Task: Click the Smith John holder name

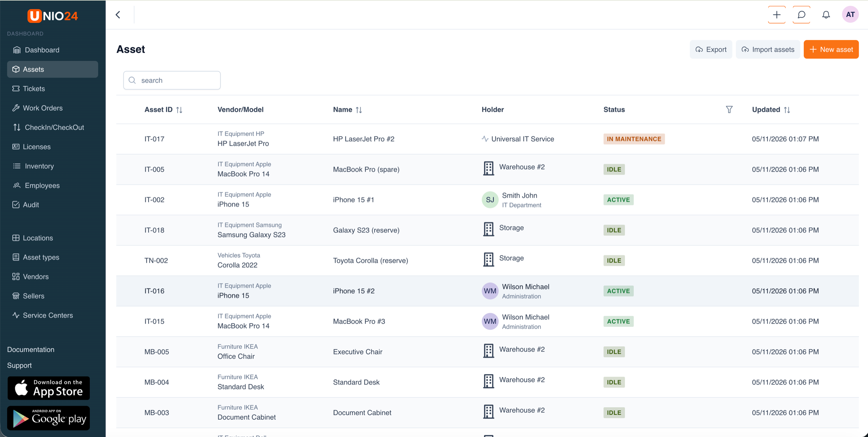Action: [519, 196]
